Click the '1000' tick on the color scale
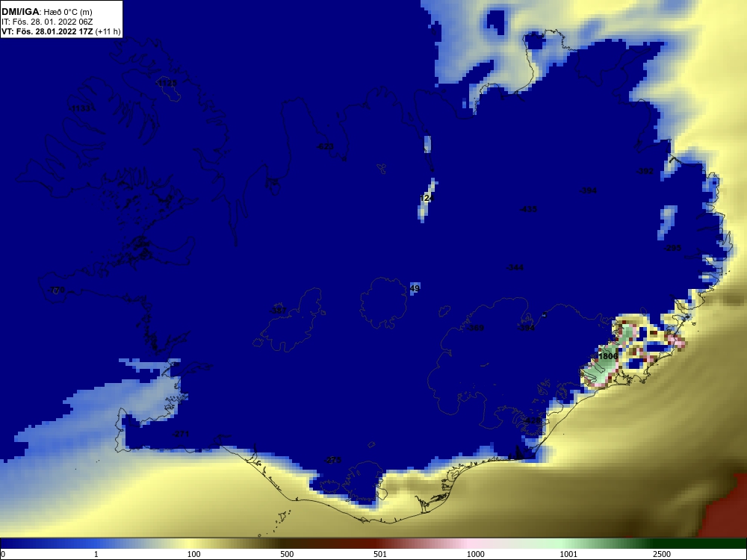The height and width of the screenshot is (560, 747). (475, 554)
